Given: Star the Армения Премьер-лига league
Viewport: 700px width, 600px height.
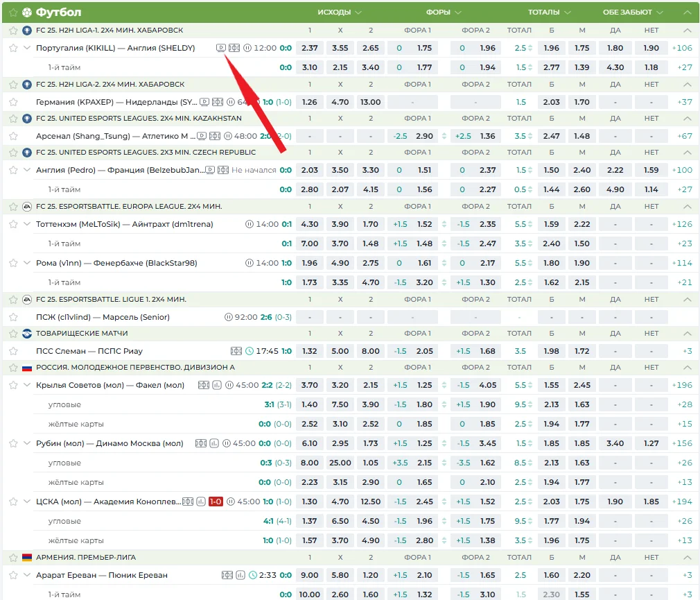Looking at the screenshot, I should click(x=13, y=557).
